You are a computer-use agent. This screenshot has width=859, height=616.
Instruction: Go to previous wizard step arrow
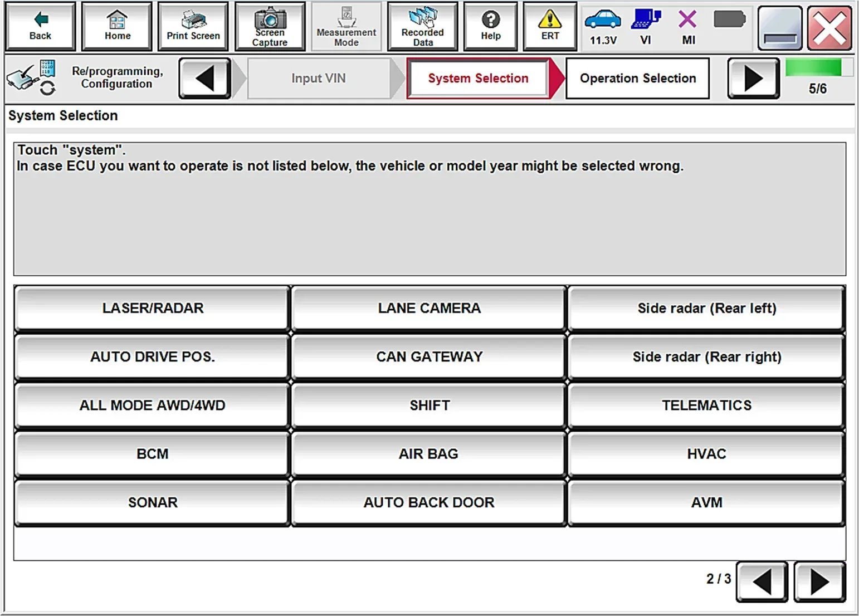coord(204,79)
